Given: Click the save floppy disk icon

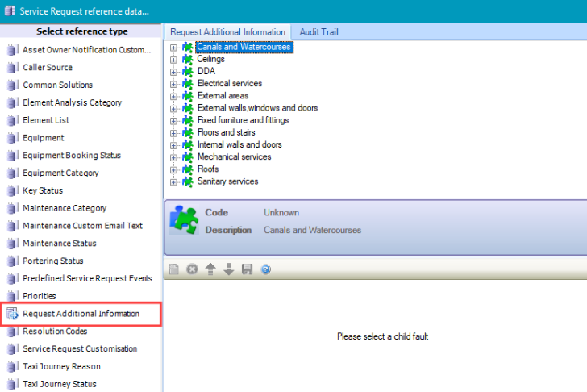Looking at the screenshot, I should pyautogui.click(x=248, y=269).
